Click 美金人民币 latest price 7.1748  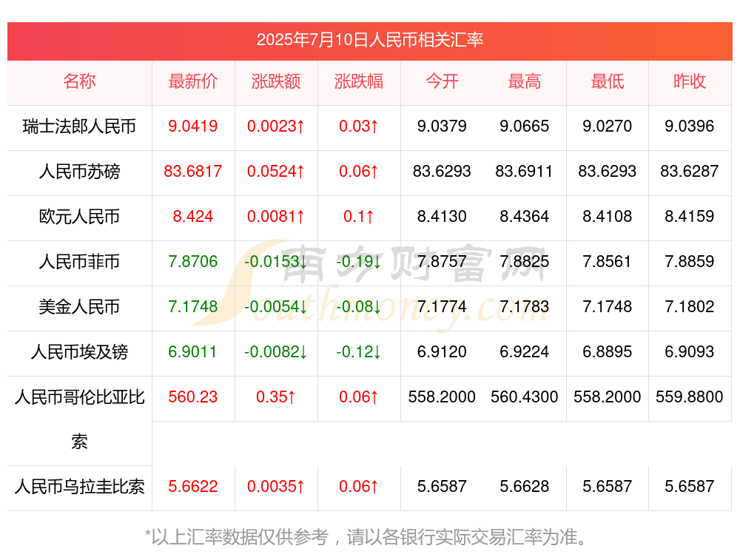pyautogui.click(x=193, y=307)
